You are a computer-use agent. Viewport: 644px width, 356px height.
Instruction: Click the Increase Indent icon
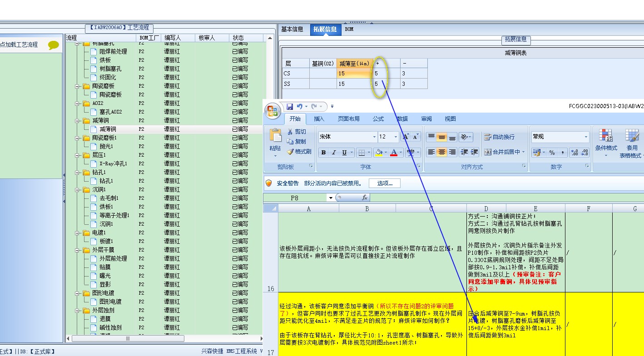click(x=475, y=152)
